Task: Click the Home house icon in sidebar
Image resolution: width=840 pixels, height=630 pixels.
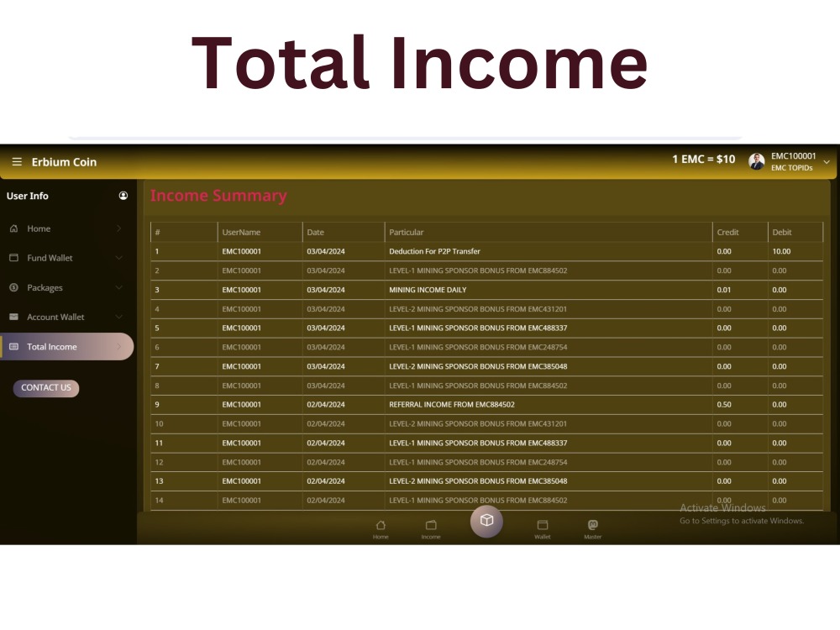Action: 14,228
